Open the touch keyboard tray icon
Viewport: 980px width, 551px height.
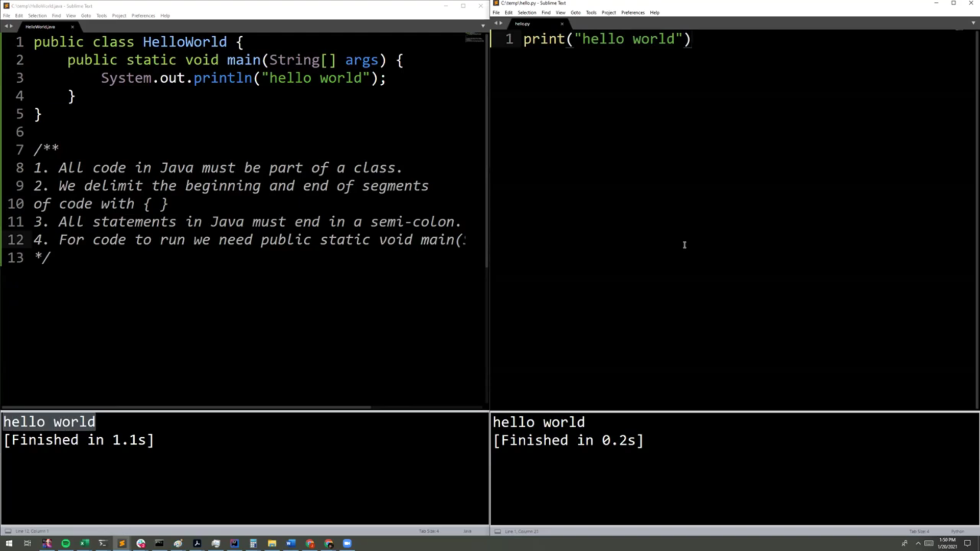point(929,543)
